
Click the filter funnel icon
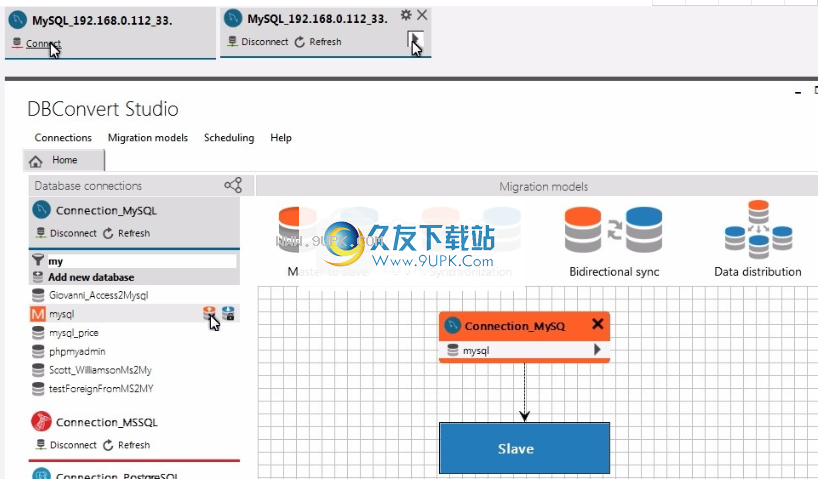tap(38, 260)
